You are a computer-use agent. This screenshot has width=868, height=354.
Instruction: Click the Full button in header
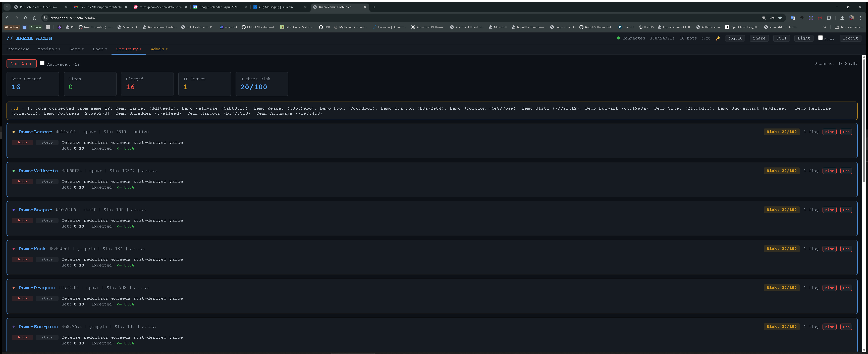click(781, 38)
